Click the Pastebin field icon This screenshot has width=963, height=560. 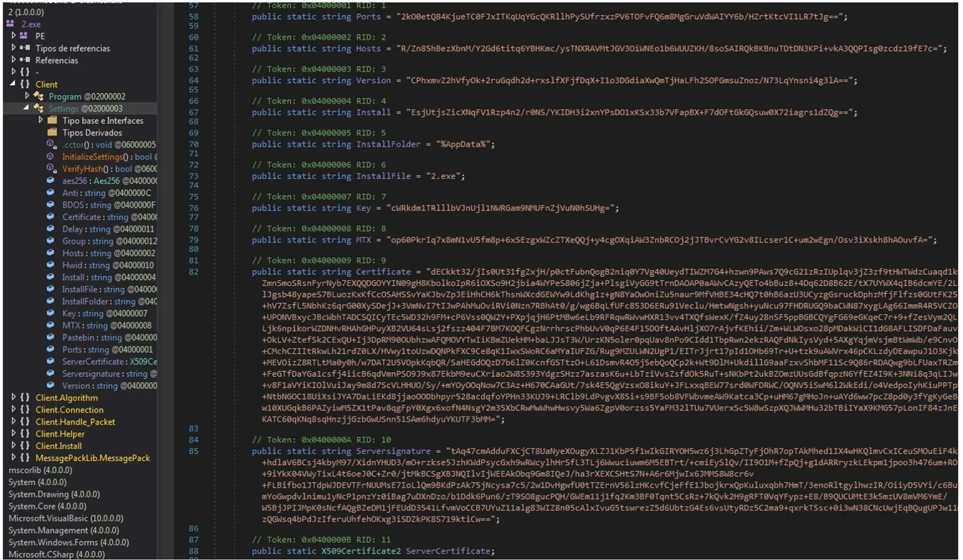[x=51, y=337]
